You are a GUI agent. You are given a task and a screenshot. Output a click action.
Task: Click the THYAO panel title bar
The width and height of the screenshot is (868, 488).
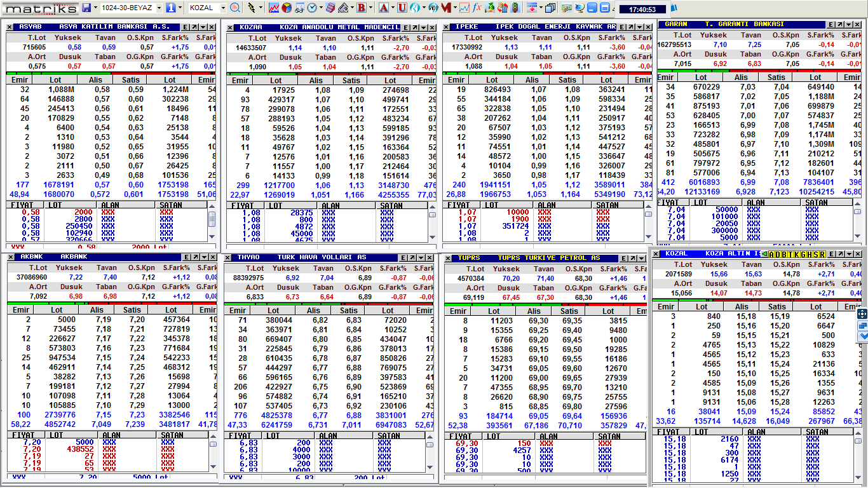[318, 257]
